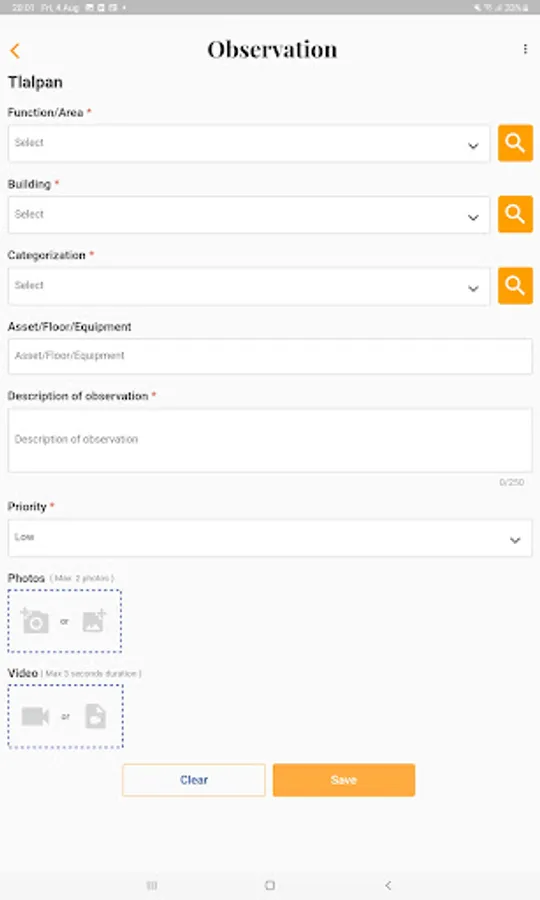Search Function/Area with the magnifier button
This screenshot has height=900, width=540.
click(515, 143)
